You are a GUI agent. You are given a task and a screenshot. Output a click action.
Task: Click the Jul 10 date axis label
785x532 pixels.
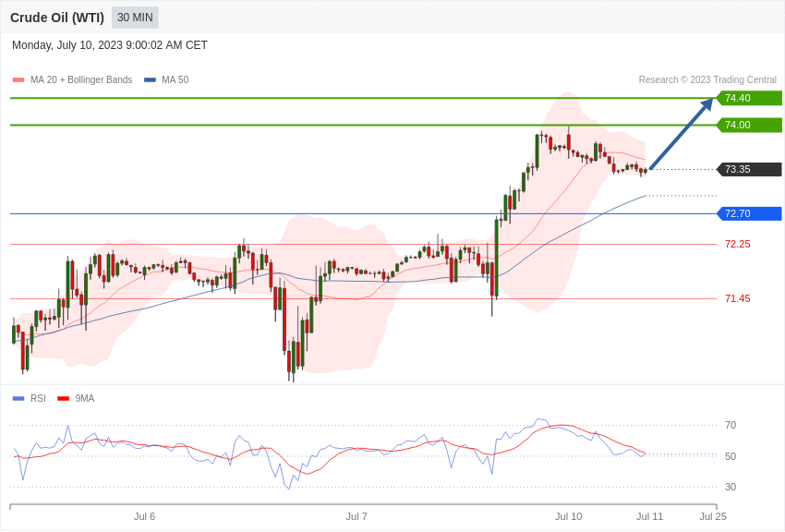click(x=569, y=516)
